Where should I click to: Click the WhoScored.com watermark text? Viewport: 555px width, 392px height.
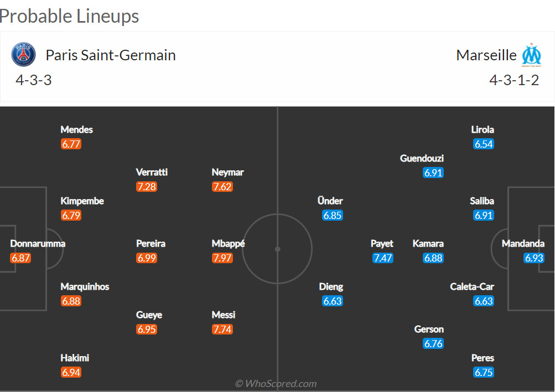pyautogui.click(x=276, y=384)
